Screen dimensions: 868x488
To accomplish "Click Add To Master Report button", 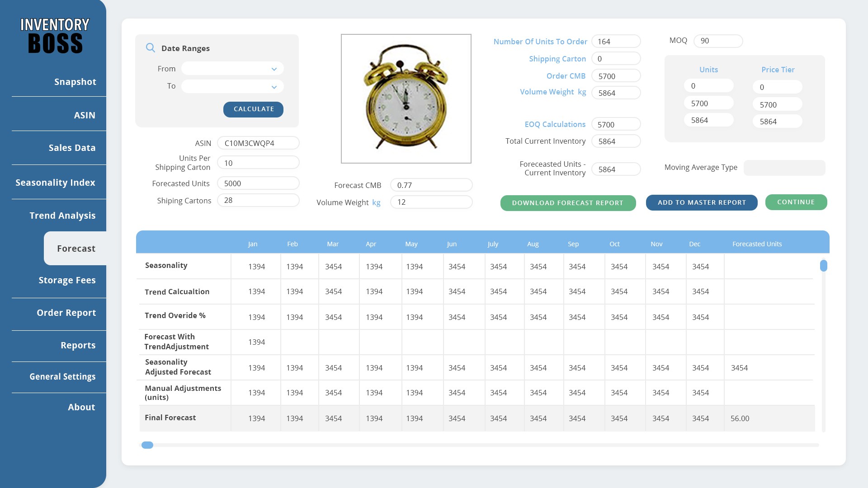I will click(702, 202).
